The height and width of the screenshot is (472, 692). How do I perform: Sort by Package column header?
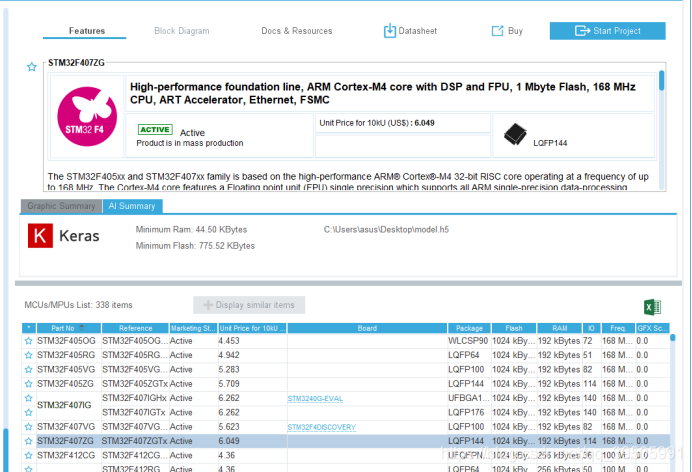(x=469, y=328)
